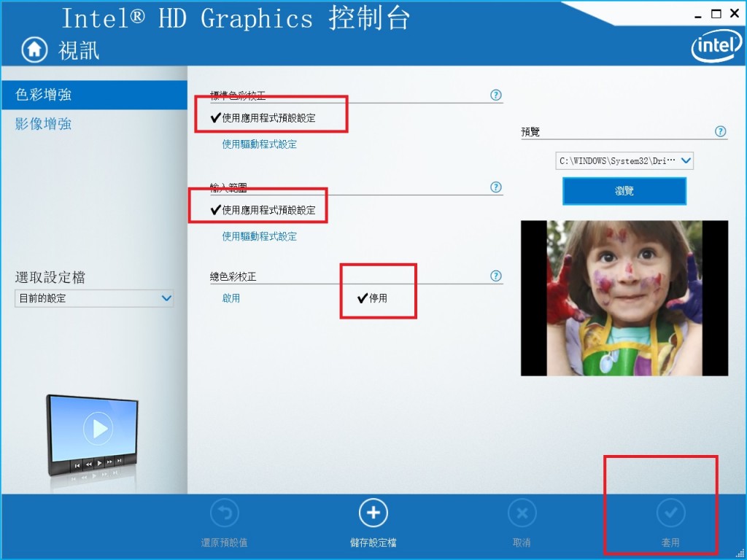Screen dimensions: 747x560
Task: Select 使用應用程式預設設定 under 標準色彩校正
Action: pyautogui.click(x=263, y=118)
